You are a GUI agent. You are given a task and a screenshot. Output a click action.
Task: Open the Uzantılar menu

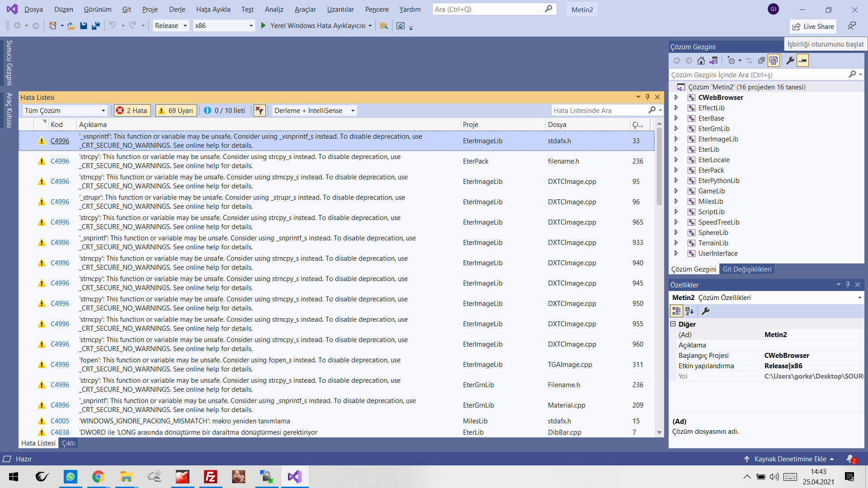click(340, 9)
